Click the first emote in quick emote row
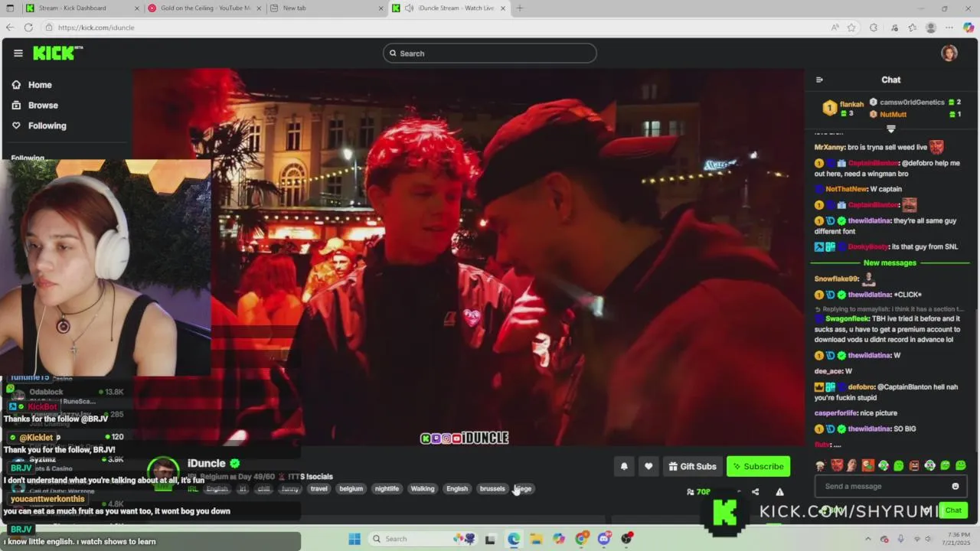 click(821, 465)
